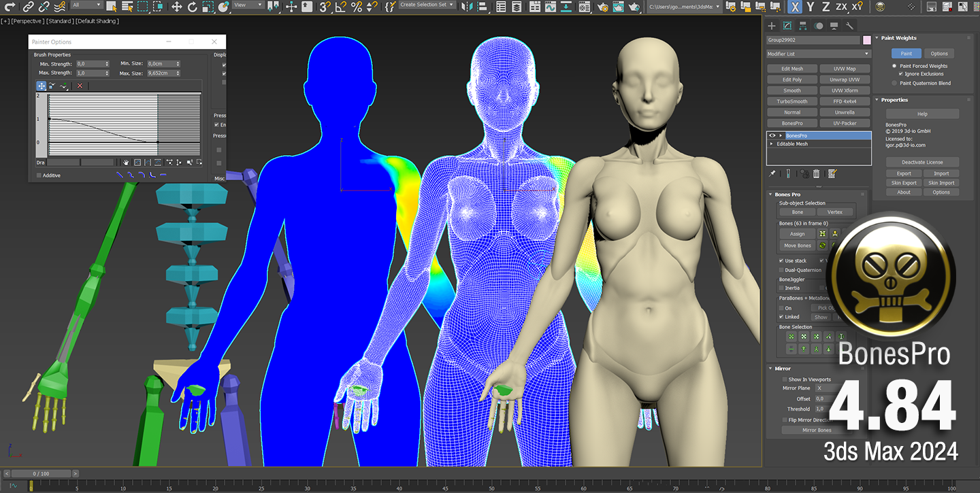Enable Show In Viewports checkbox
Screen dimensions: 980x493
[785, 379]
